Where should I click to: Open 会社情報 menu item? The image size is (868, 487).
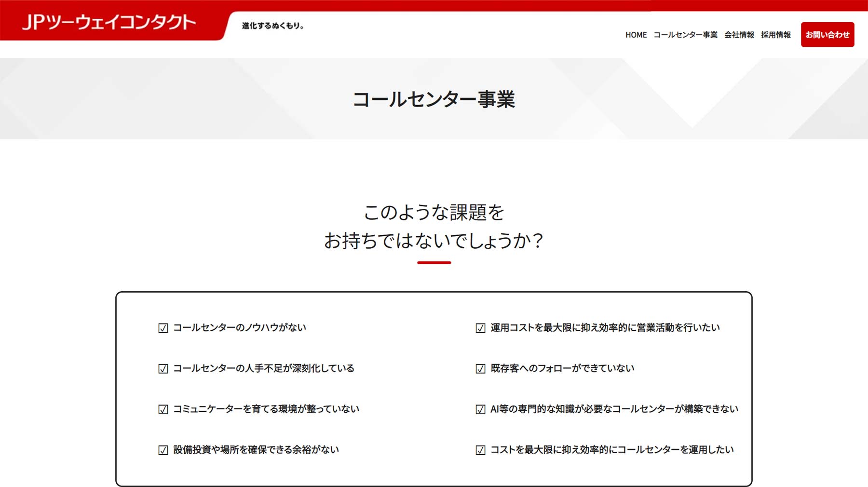739,35
